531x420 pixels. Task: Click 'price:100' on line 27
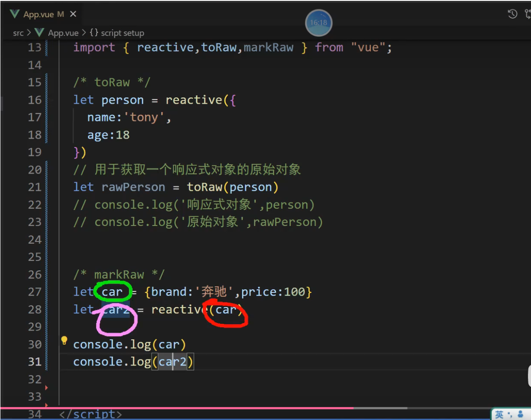pyautogui.click(x=273, y=292)
